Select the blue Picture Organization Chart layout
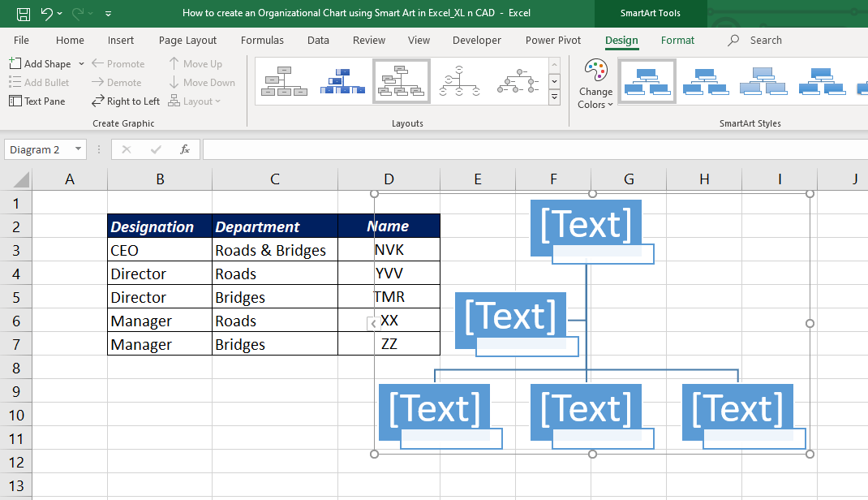The height and width of the screenshot is (500, 868). 342,80
